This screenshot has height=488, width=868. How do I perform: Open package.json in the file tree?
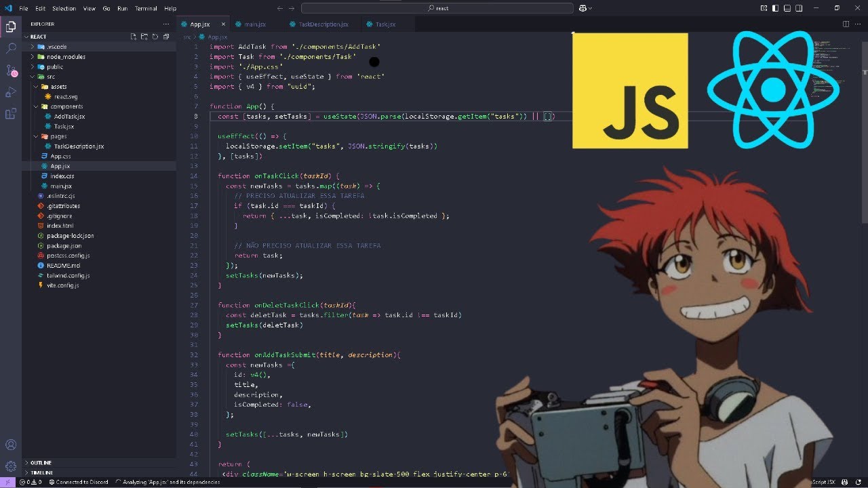click(x=64, y=245)
